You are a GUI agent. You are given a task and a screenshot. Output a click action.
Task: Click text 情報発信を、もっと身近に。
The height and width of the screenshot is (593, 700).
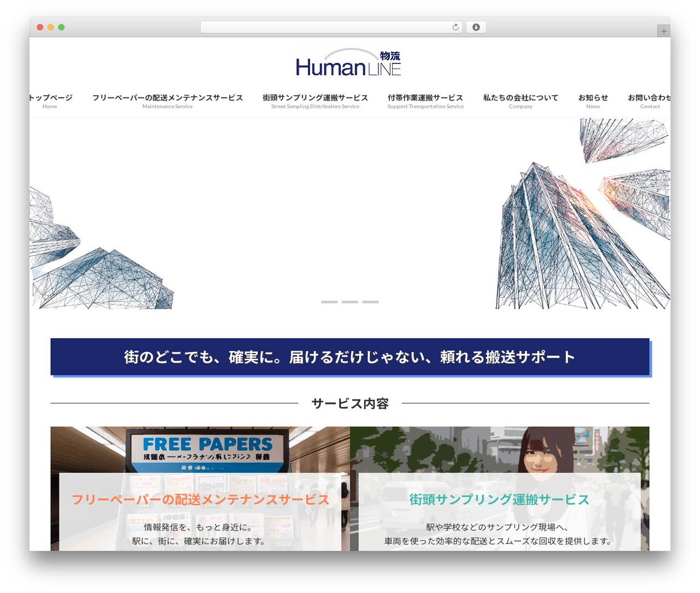(x=198, y=527)
